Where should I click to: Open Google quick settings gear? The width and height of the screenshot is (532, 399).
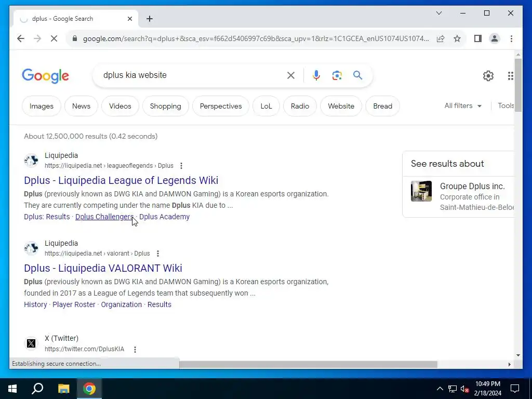click(488, 76)
